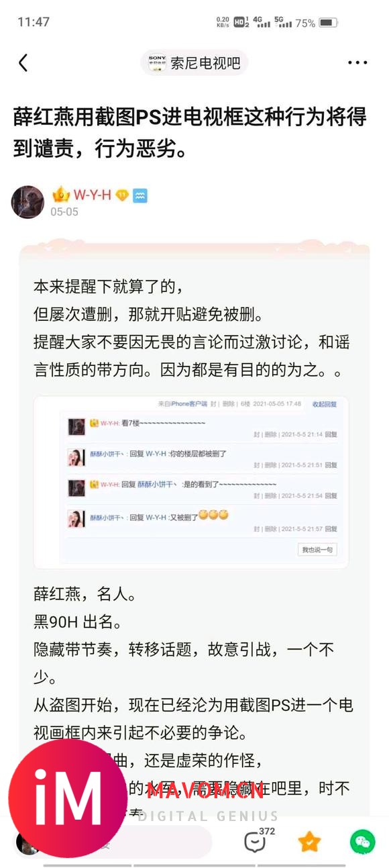Tap 我也说一句 in the screenshot
Image resolution: width=389 pixels, height=868 pixels.
click(317, 549)
